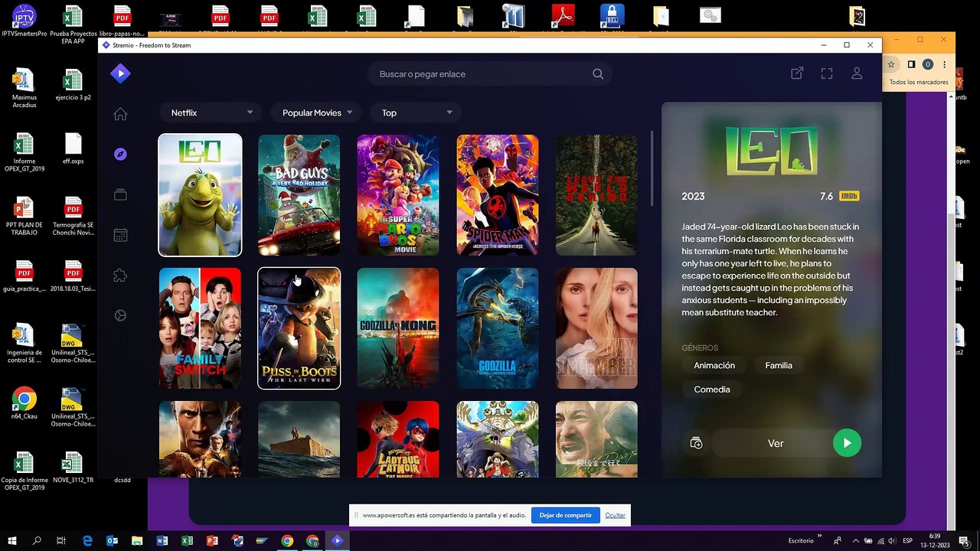Open the Board home icon in Stremio sidebar
The image size is (980, 551).
tap(120, 114)
